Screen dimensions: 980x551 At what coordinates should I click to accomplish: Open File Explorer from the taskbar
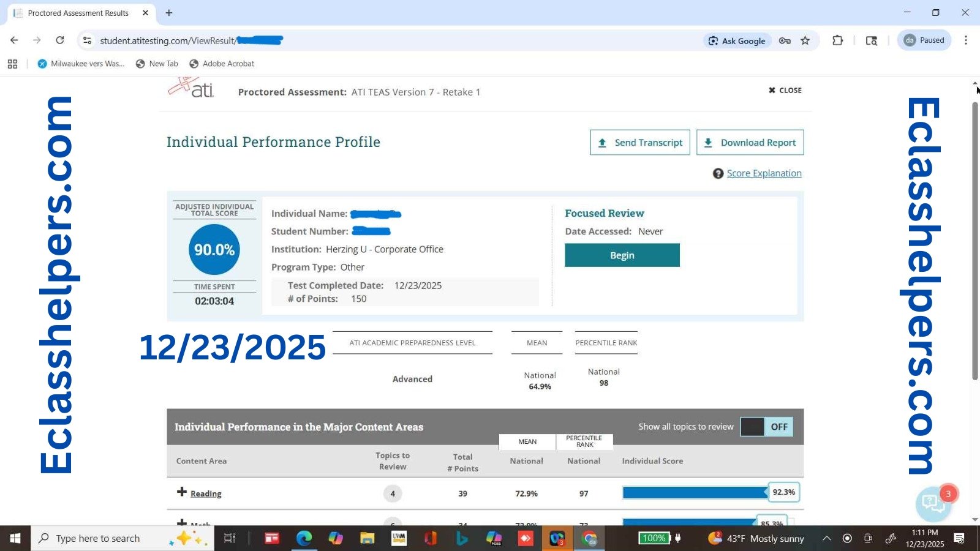point(367,538)
